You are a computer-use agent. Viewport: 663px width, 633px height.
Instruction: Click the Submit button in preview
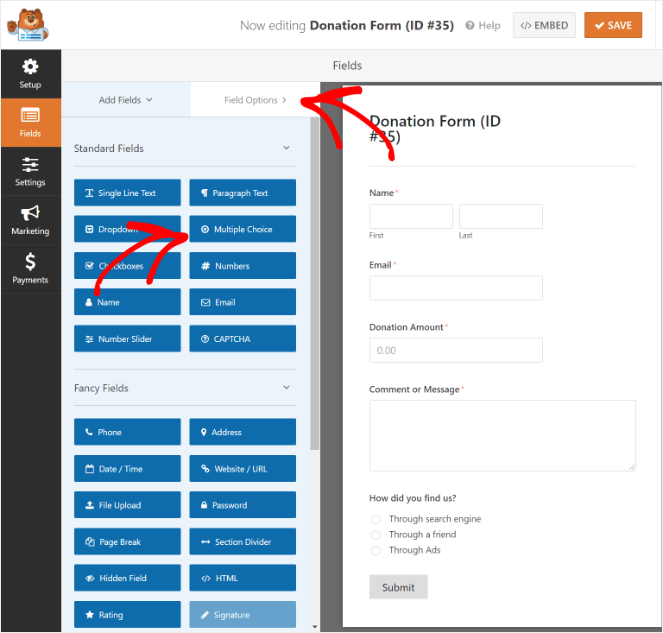398,587
